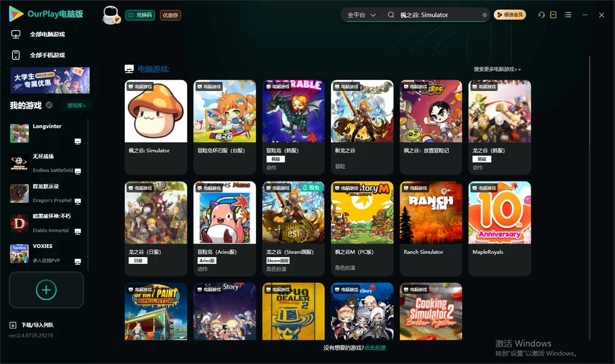Click the 优惠券 button

(170, 15)
